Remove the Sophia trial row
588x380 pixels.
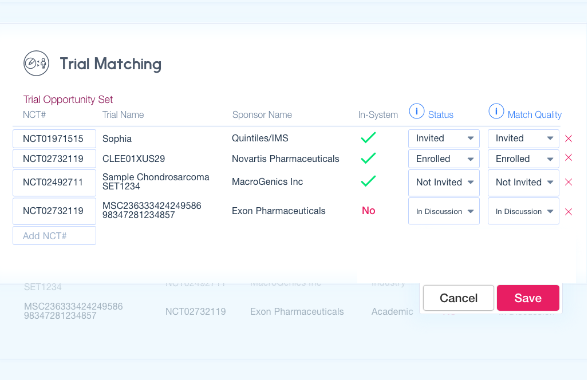[569, 138]
